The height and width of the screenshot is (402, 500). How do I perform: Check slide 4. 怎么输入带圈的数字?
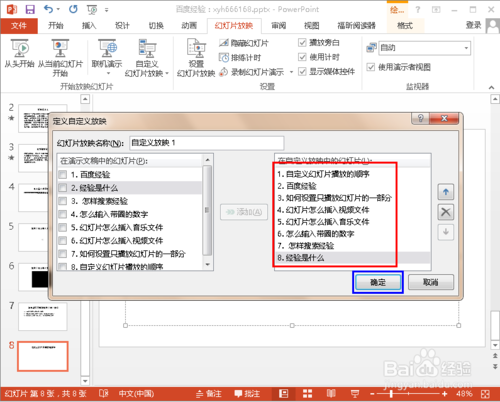[x=62, y=214]
